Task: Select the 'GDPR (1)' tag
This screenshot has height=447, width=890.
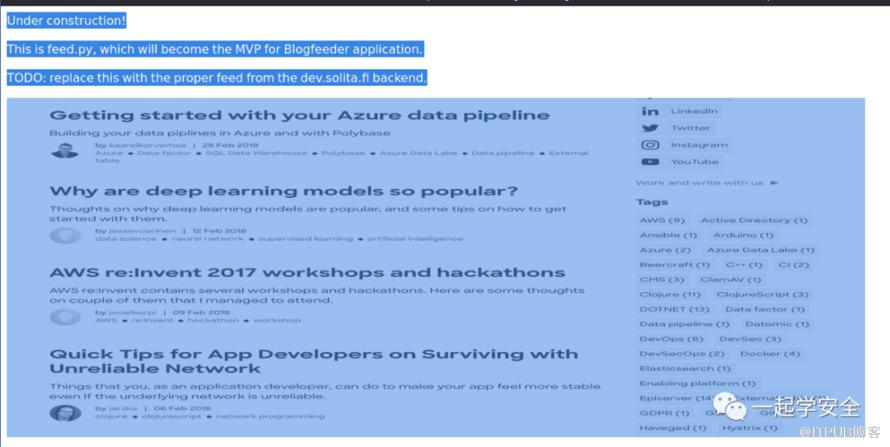Action: 664,412
